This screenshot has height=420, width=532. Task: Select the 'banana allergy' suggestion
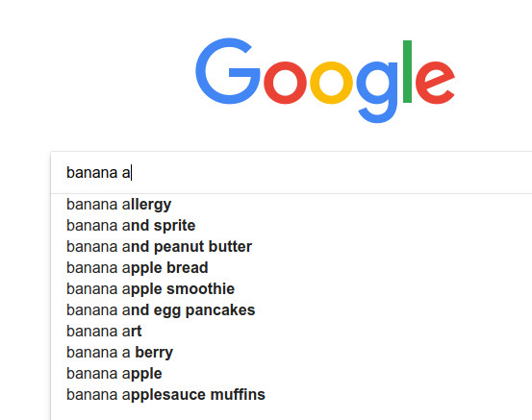coord(291,205)
